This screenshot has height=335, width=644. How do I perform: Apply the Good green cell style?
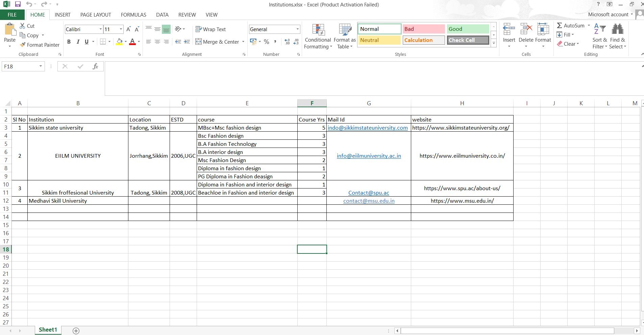pyautogui.click(x=468, y=29)
